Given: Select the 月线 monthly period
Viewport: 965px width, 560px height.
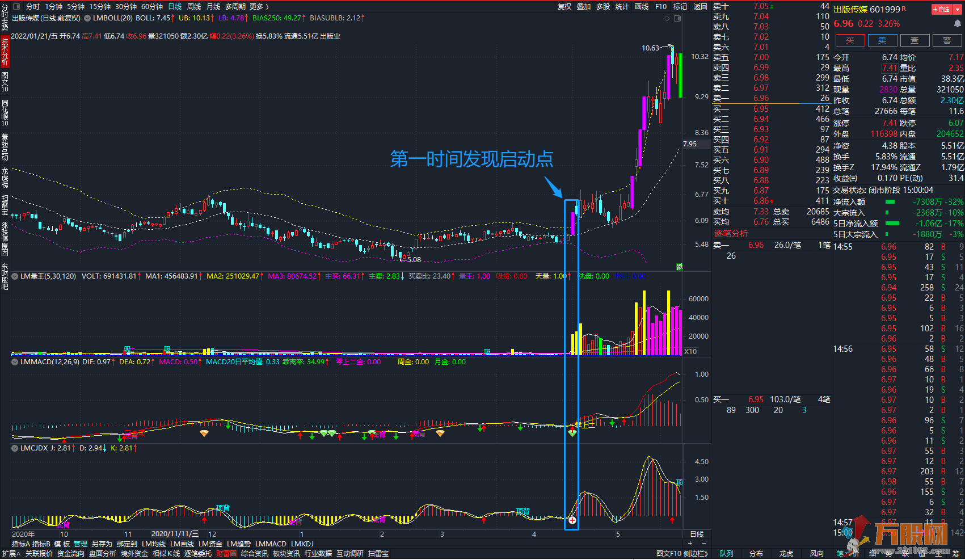Looking at the screenshot, I should pyautogui.click(x=213, y=7).
